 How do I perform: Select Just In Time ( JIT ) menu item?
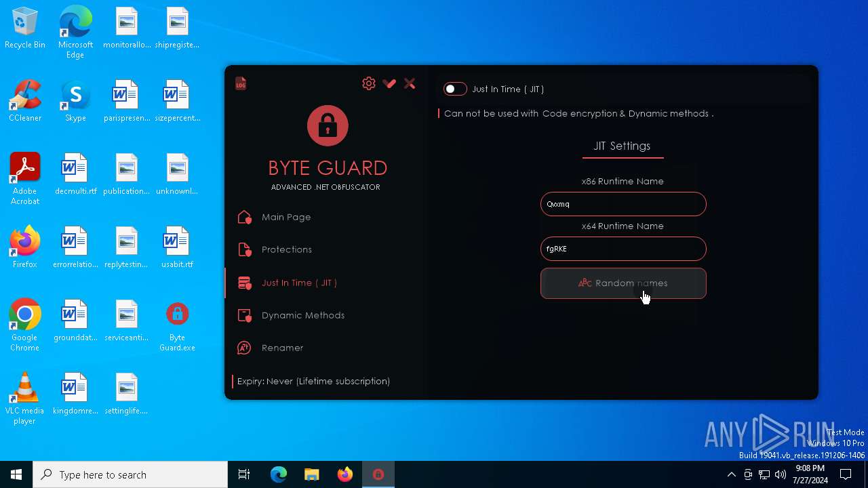click(x=299, y=283)
